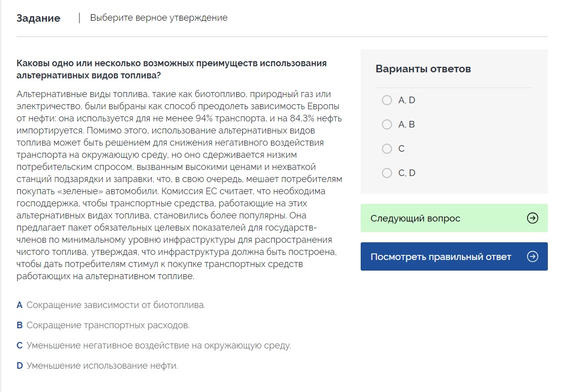Click the Выберите верное утверждение instruction text
Image resolution: width=562 pixels, height=392 pixels.
click(x=159, y=18)
